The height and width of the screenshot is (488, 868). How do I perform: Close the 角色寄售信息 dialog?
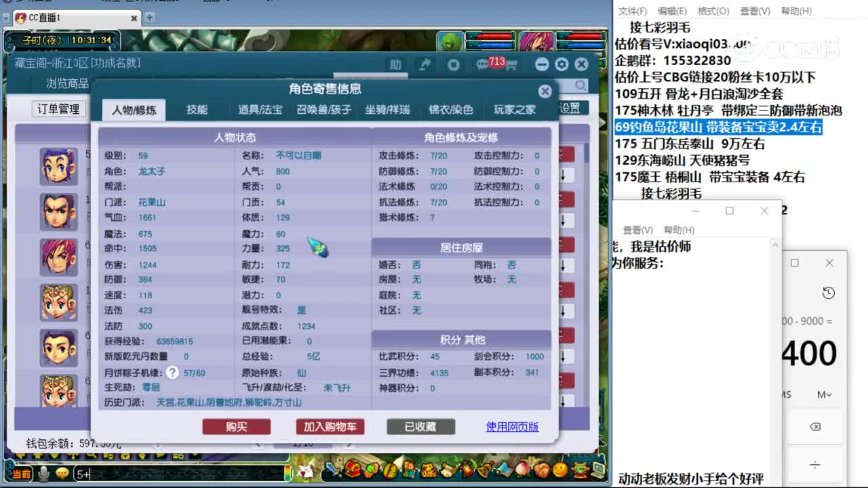coord(545,91)
